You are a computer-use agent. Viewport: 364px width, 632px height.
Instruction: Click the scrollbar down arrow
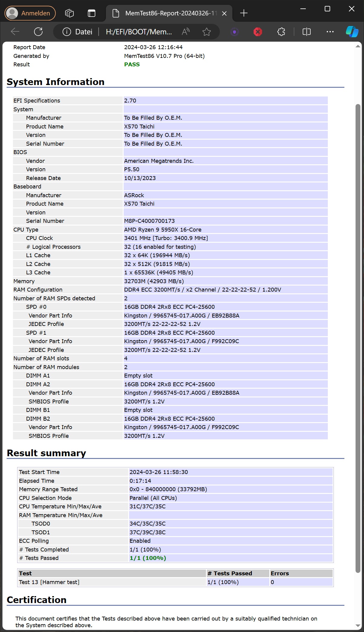(x=358, y=626)
